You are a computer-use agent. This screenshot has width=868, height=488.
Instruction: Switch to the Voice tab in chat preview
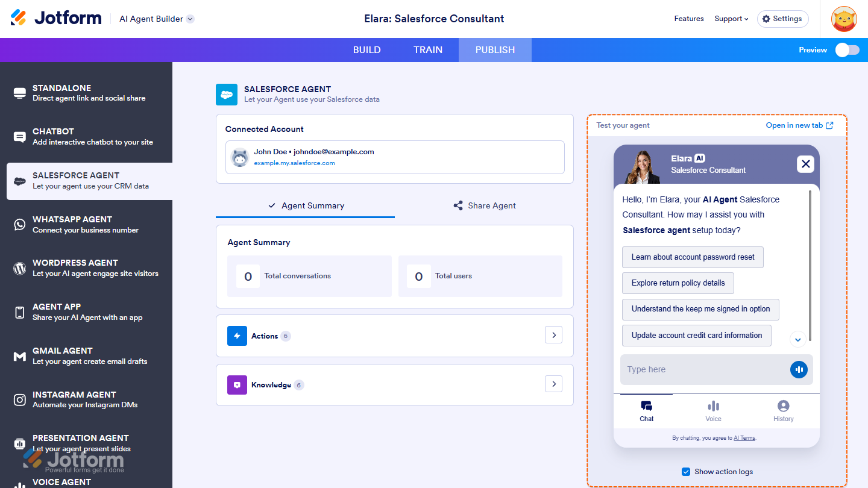click(713, 410)
